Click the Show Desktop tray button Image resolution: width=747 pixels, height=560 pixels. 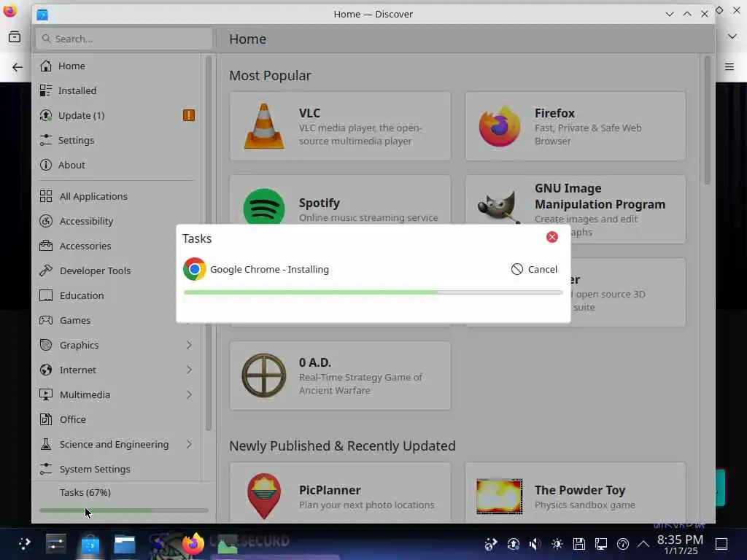tap(721, 544)
